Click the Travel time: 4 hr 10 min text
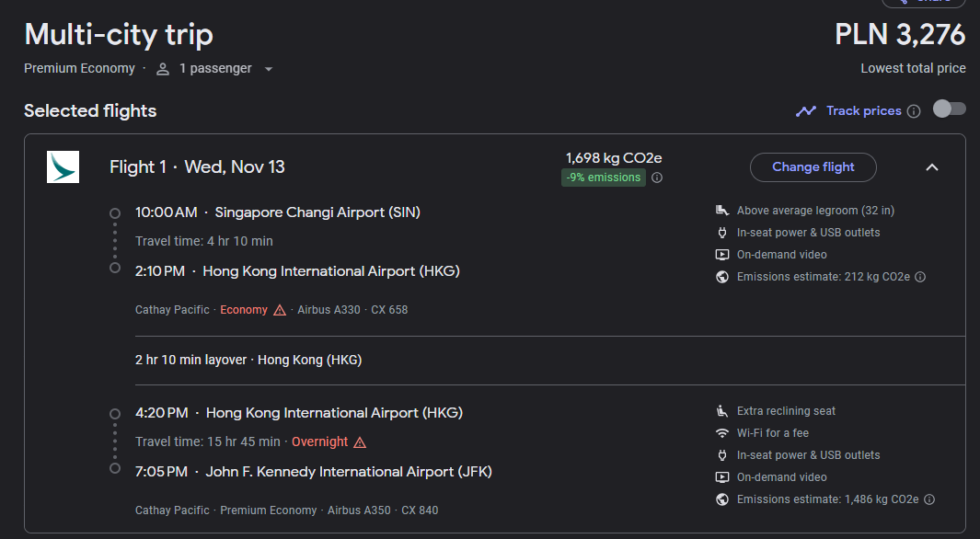This screenshot has height=539, width=980. tap(203, 241)
